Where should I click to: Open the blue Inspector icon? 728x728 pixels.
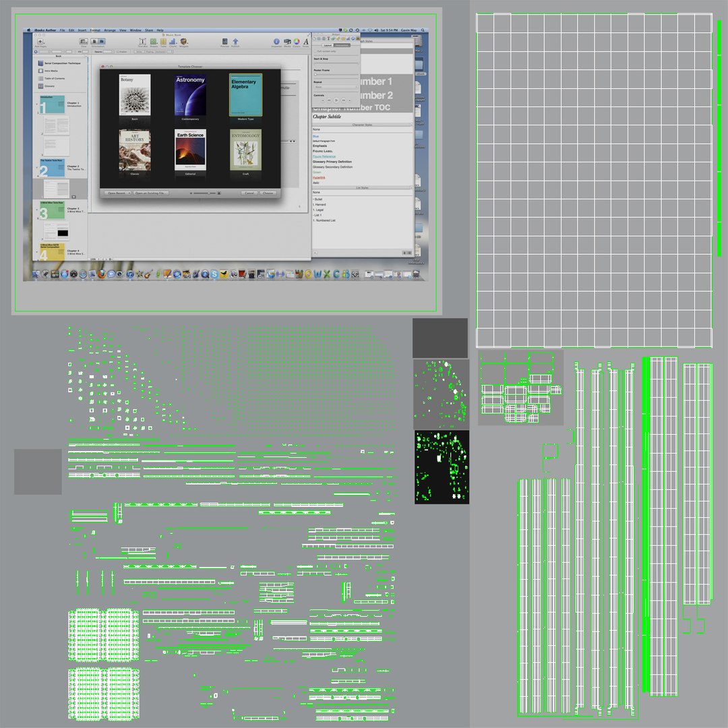tap(276, 42)
